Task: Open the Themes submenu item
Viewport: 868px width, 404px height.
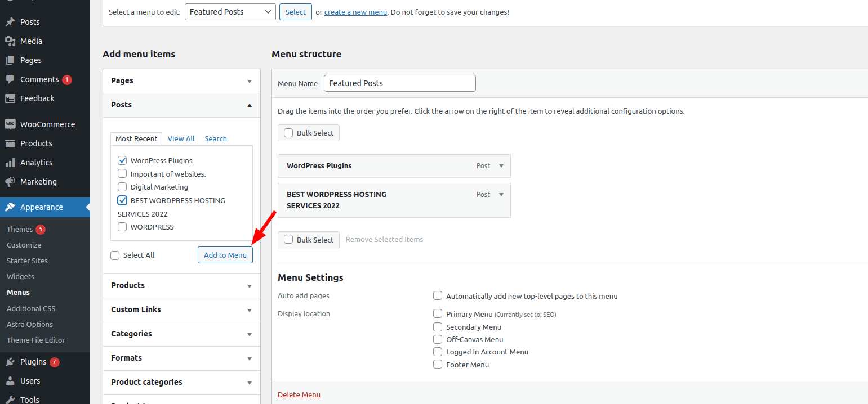Action: 20,229
